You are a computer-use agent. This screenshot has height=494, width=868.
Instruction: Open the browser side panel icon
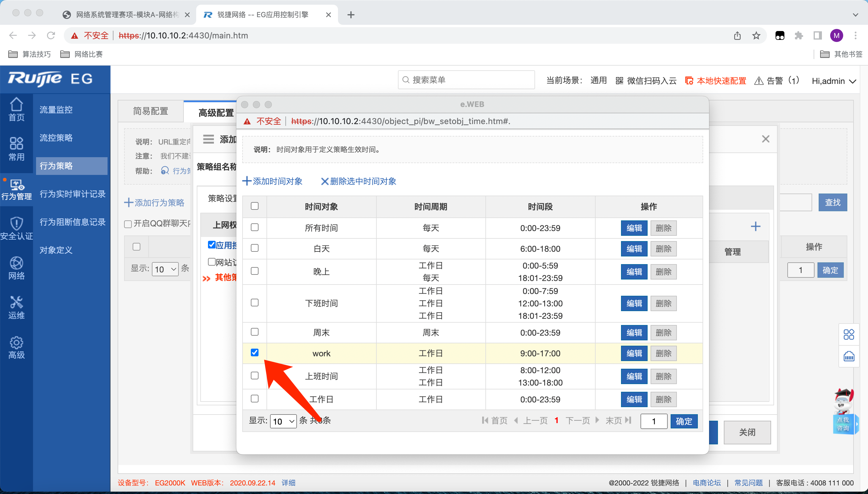817,35
